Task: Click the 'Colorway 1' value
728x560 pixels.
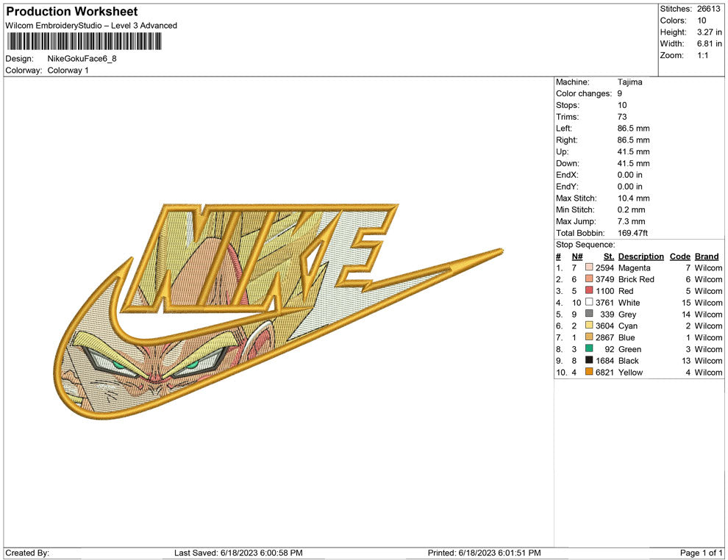Action: tap(68, 70)
